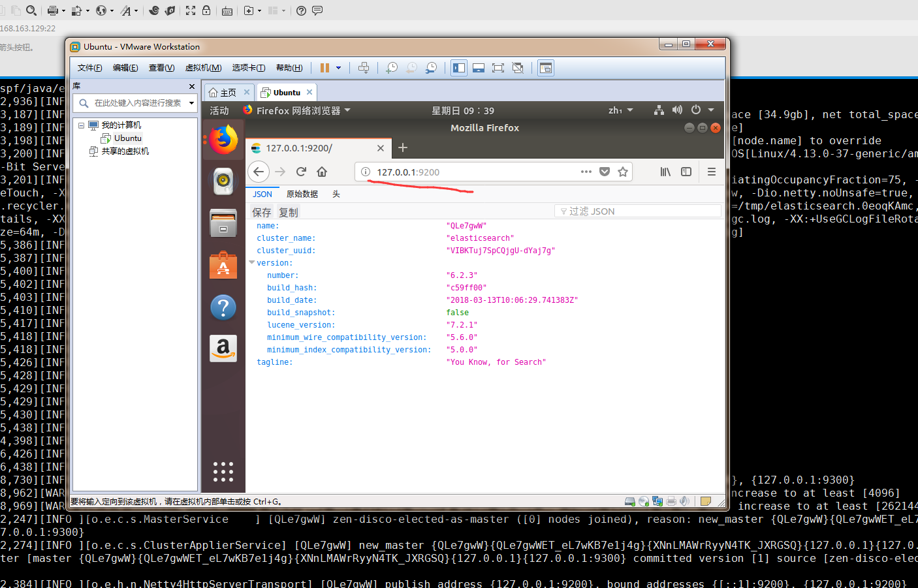Viewport: 918px width, 588px height.
Task: Open the library search dropdown arrow
Action: pyautogui.click(x=191, y=103)
